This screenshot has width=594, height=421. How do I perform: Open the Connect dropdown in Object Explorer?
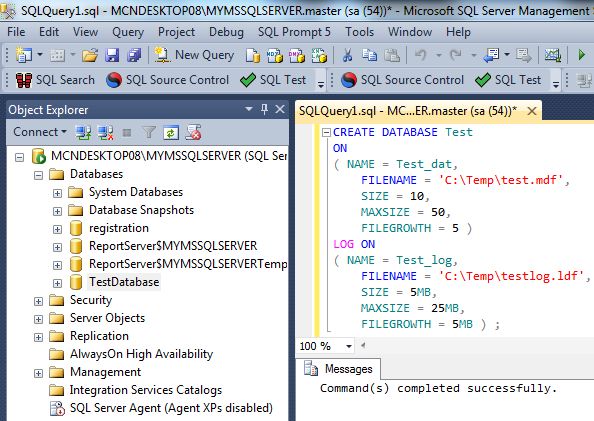40,132
